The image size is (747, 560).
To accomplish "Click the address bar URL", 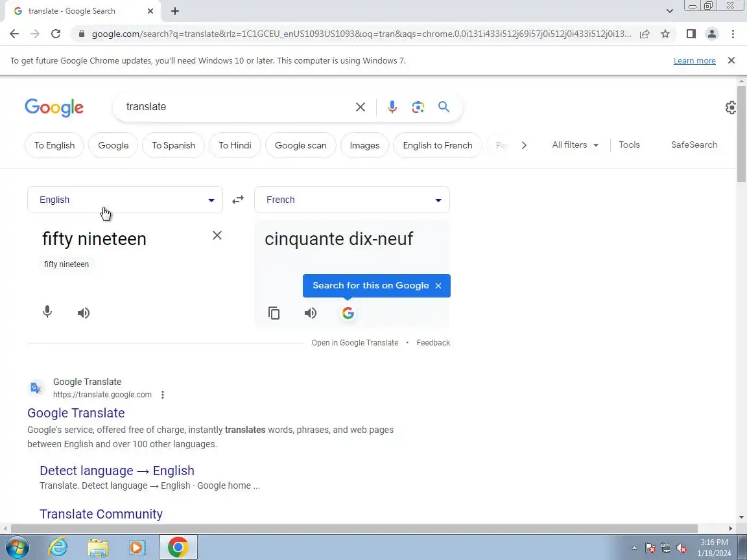I will [361, 34].
